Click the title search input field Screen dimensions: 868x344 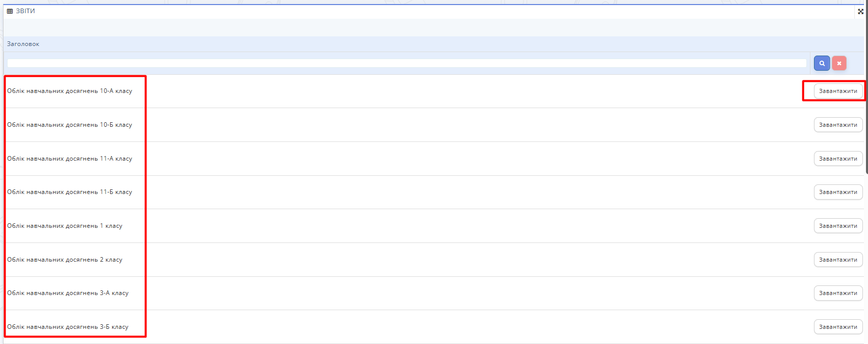406,63
